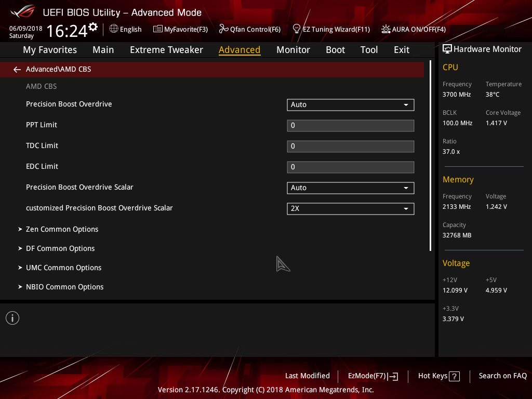
Task: Click the EzMode exit arrow icon
Action: (x=393, y=376)
